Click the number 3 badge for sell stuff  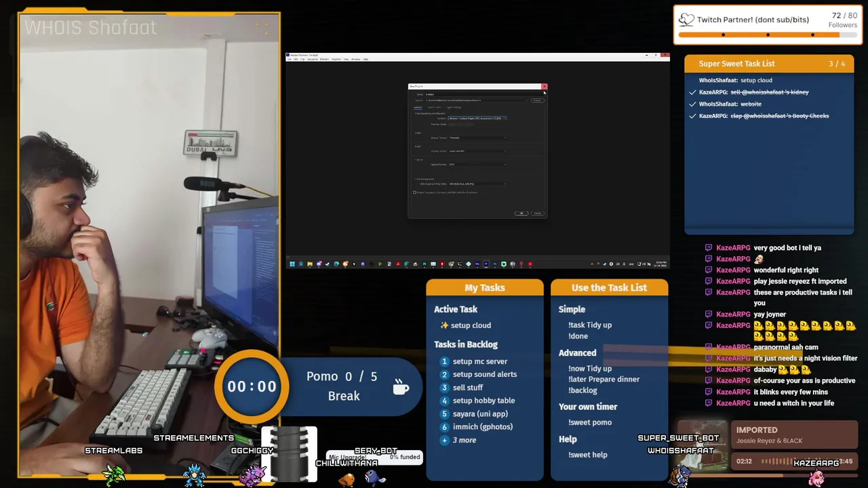444,388
